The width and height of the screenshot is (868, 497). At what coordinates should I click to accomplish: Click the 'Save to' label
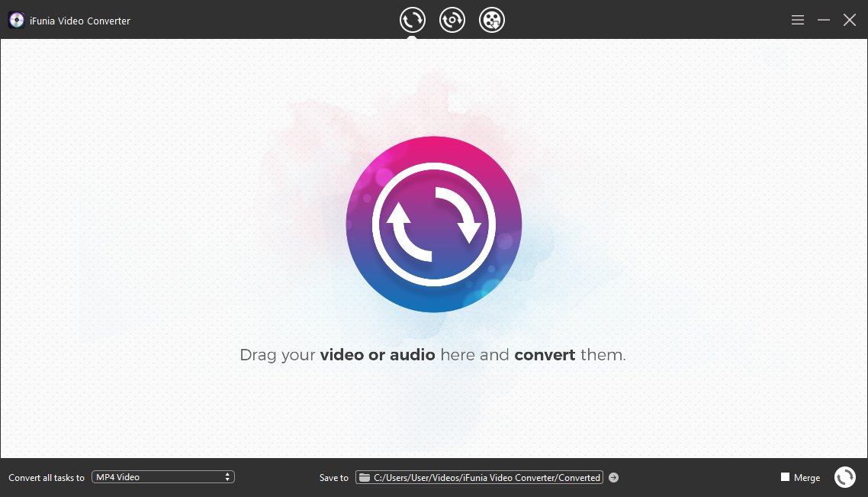(x=333, y=478)
